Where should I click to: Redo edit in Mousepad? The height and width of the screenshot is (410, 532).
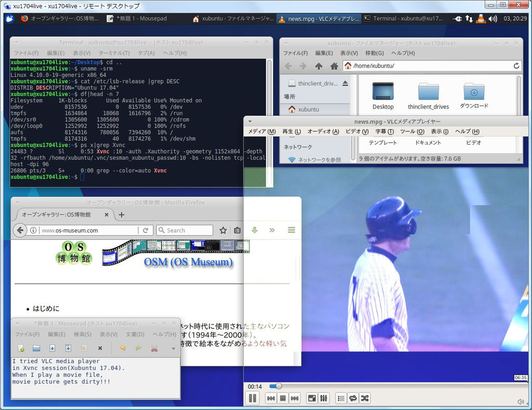[x=138, y=348]
